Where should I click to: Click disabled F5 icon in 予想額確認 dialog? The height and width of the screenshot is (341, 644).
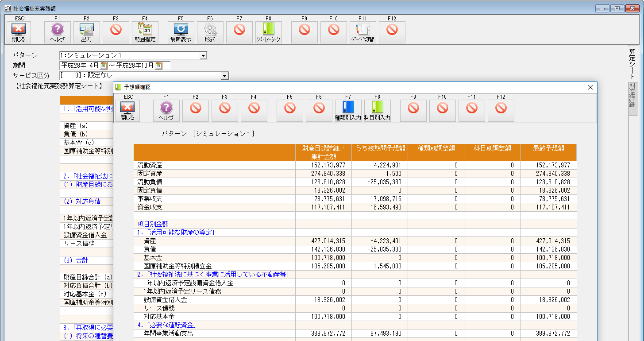[290, 110]
